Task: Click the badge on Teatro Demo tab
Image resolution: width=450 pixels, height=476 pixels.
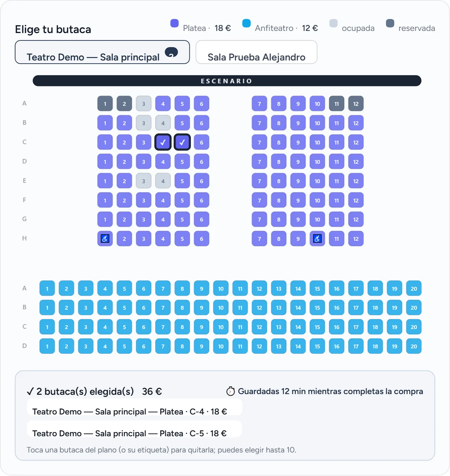Action: coord(172,52)
